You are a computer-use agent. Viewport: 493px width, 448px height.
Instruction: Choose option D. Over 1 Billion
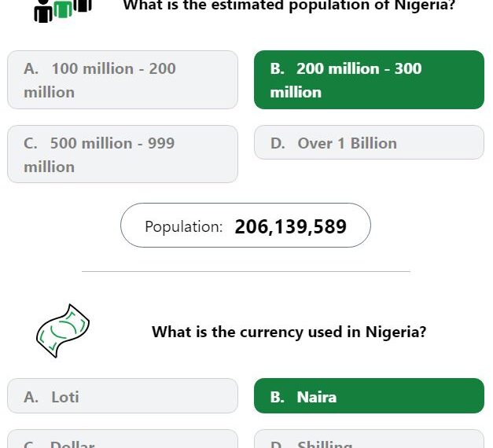(369, 142)
